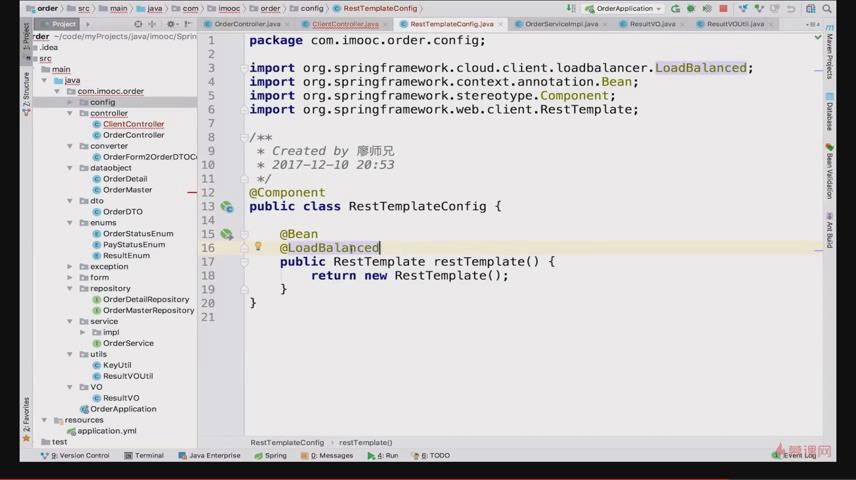Open Database side panel
This screenshot has height=480, width=856.
point(829,113)
